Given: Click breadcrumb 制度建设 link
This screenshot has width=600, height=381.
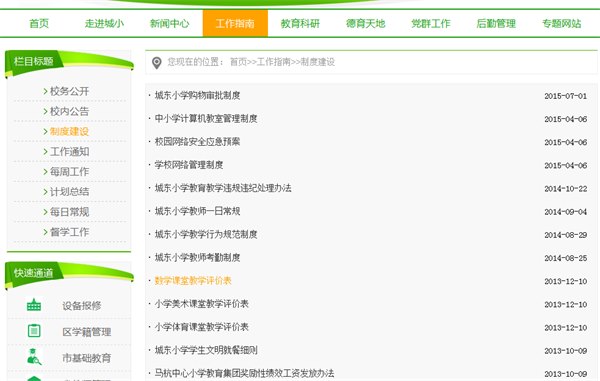Looking at the screenshot, I should pyautogui.click(x=318, y=62).
